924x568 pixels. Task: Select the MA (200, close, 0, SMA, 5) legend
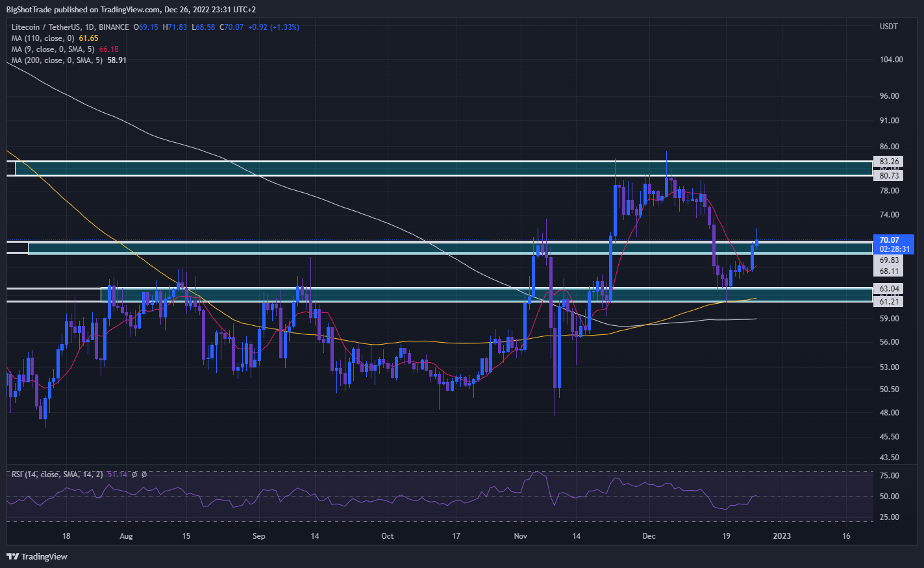point(56,60)
